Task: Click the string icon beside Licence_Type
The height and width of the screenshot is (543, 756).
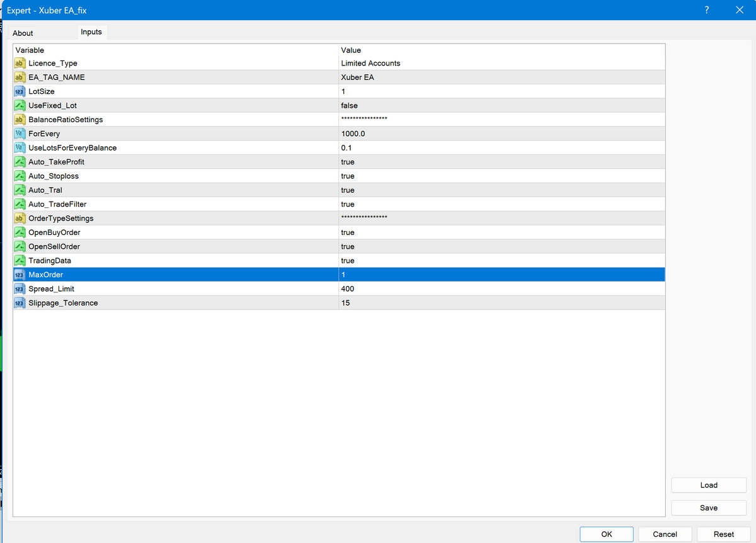Action: pos(19,63)
